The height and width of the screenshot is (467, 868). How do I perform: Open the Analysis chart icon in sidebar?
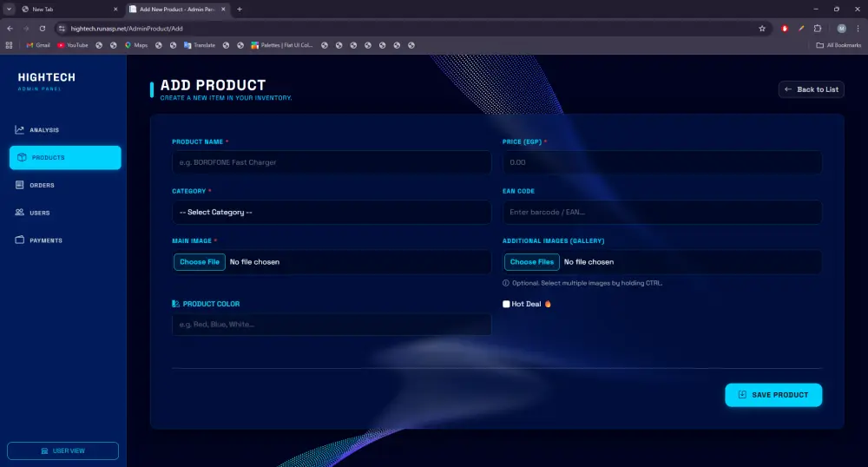[x=19, y=129]
